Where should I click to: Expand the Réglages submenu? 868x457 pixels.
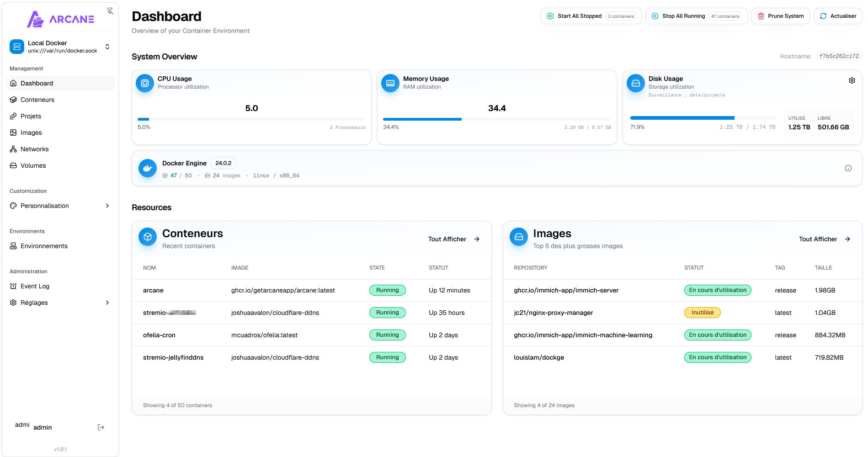point(107,303)
